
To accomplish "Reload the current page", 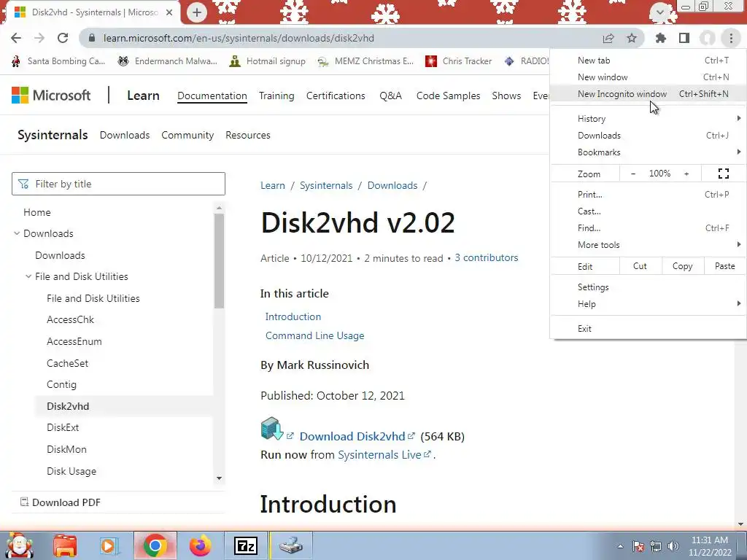I will 63,38.
